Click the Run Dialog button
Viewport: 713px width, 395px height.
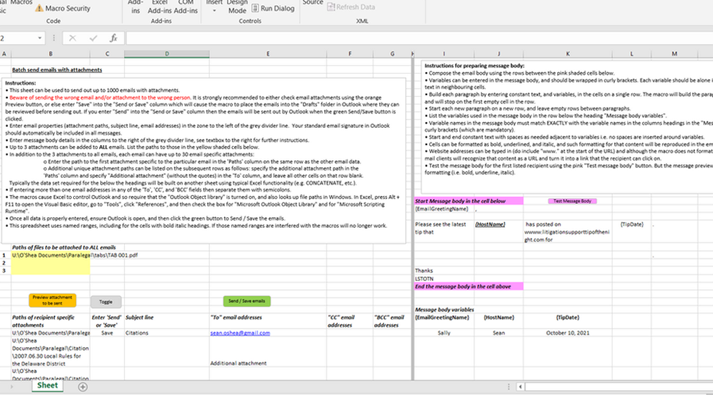click(273, 8)
